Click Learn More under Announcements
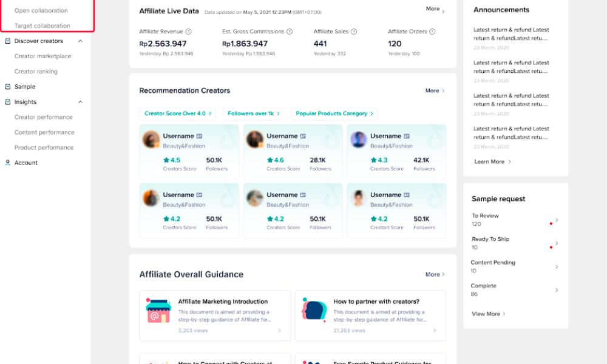The width and height of the screenshot is (607, 364). [x=492, y=162]
